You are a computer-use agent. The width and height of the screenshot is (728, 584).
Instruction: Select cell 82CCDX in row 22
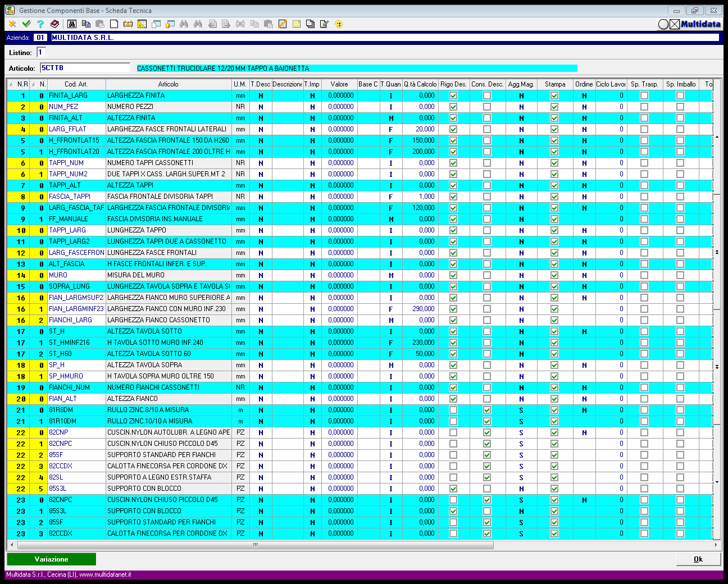click(76, 466)
